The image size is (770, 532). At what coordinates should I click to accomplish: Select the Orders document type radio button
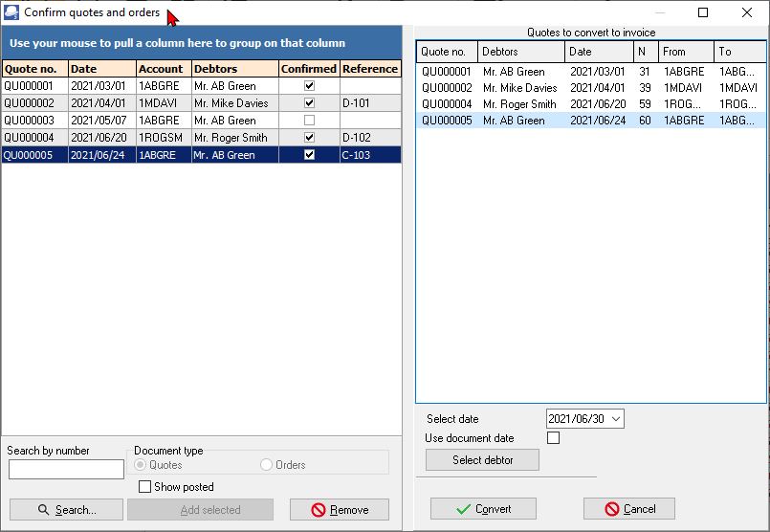(267, 465)
